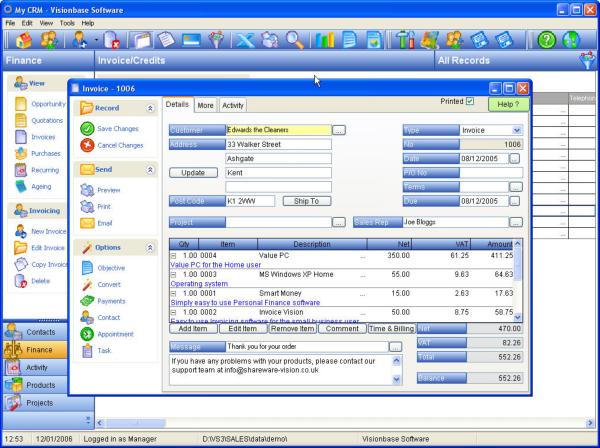
Task: Click the Edit Item button
Action: point(243,329)
